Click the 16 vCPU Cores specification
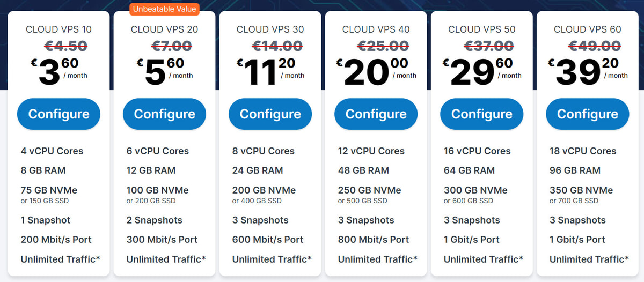 coord(477,151)
